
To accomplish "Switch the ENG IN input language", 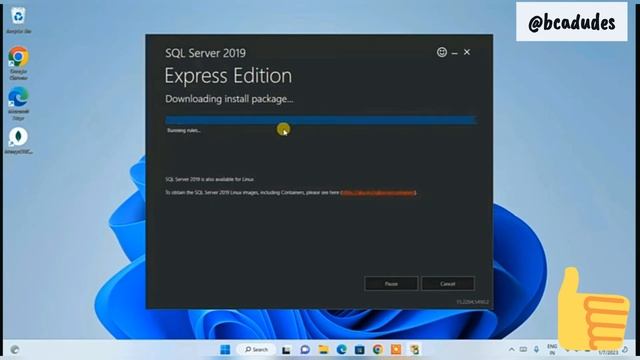I will coord(552,349).
